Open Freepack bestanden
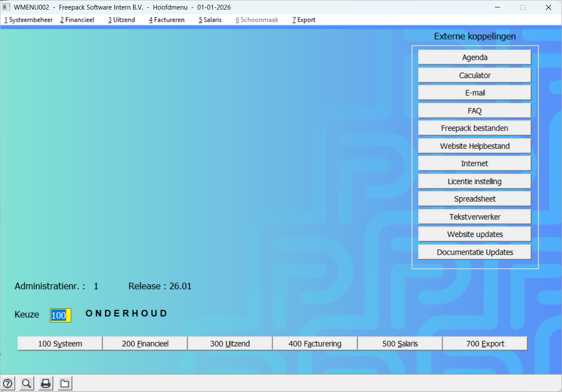 [474, 128]
